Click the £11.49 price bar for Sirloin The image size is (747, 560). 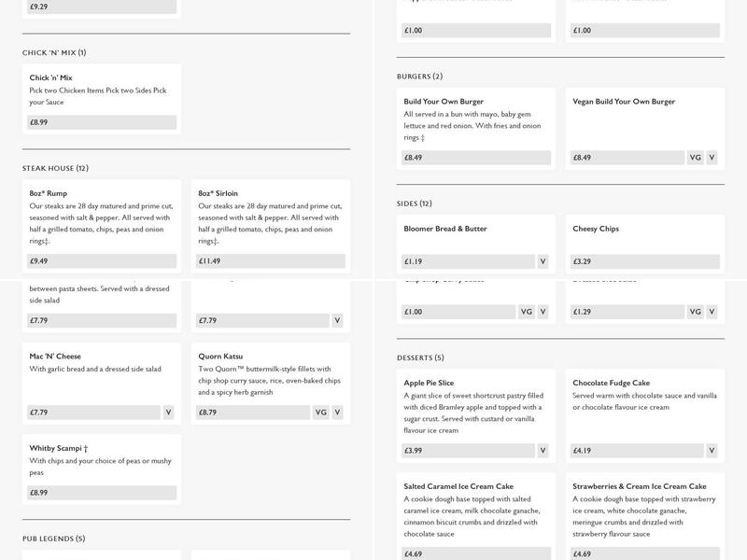pyautogui.click(x=270, y=261)
